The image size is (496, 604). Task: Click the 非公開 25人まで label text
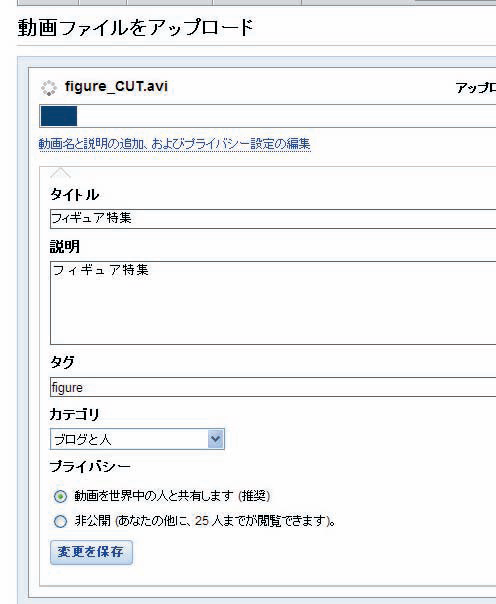(205, 521)
